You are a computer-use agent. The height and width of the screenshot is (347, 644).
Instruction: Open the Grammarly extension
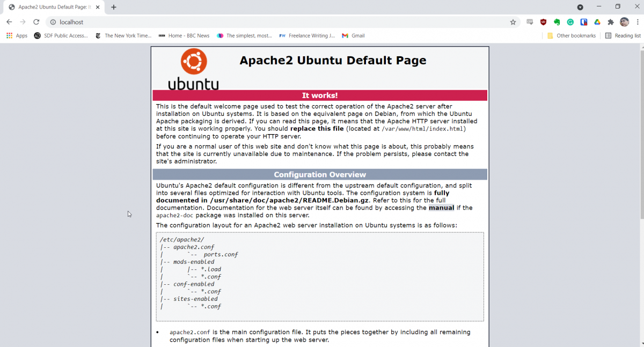click(x=570, y=22)
